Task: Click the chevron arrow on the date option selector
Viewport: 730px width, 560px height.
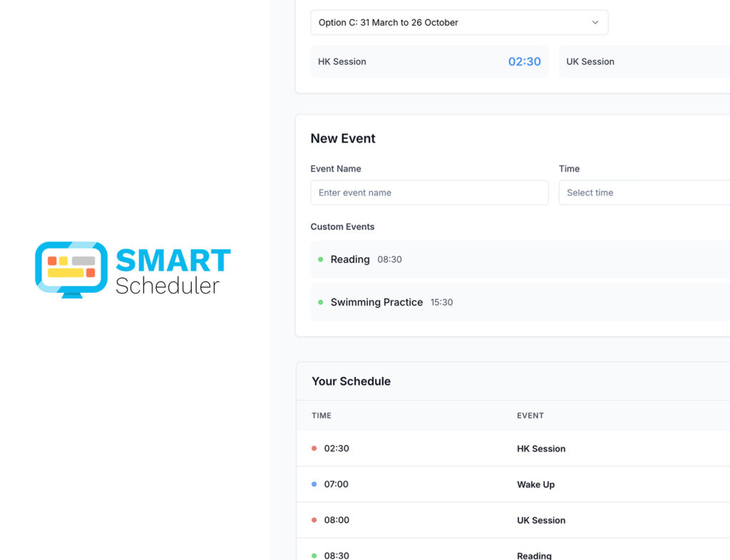Action: 595,22
